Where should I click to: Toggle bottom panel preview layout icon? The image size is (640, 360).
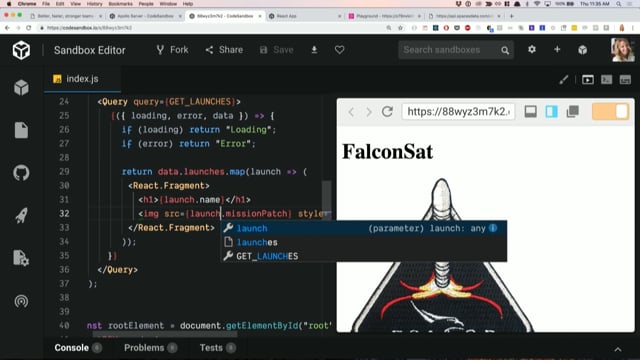click(530, 111)
